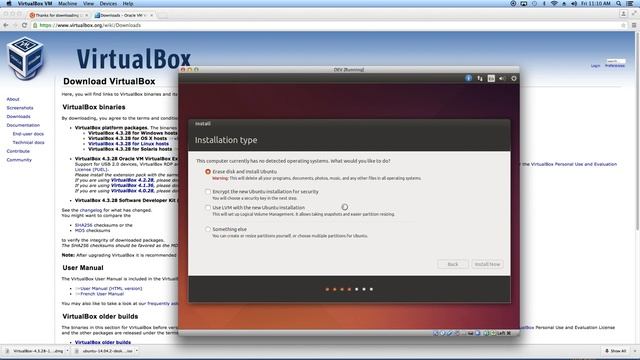Screen dimensions: 640x360
Task: Open the Downloads sidebar link
Action: pos(18,116)
